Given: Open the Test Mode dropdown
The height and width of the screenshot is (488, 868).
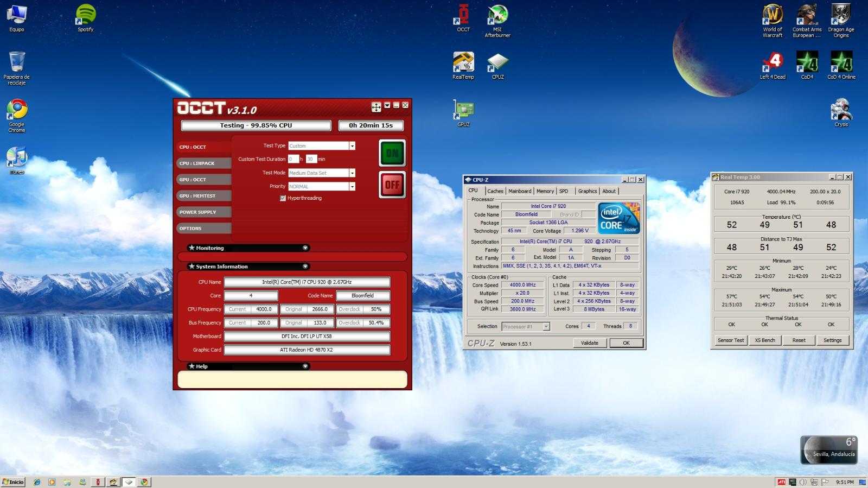Looking at the screenshot, I should tap(352, 173).
